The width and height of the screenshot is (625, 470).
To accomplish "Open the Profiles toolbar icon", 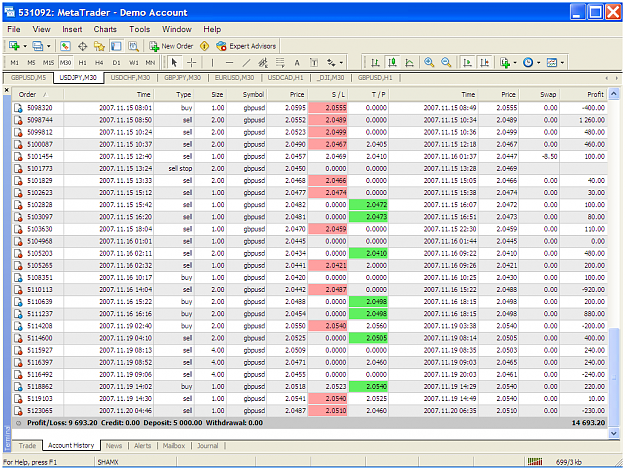I will (37, 46).
